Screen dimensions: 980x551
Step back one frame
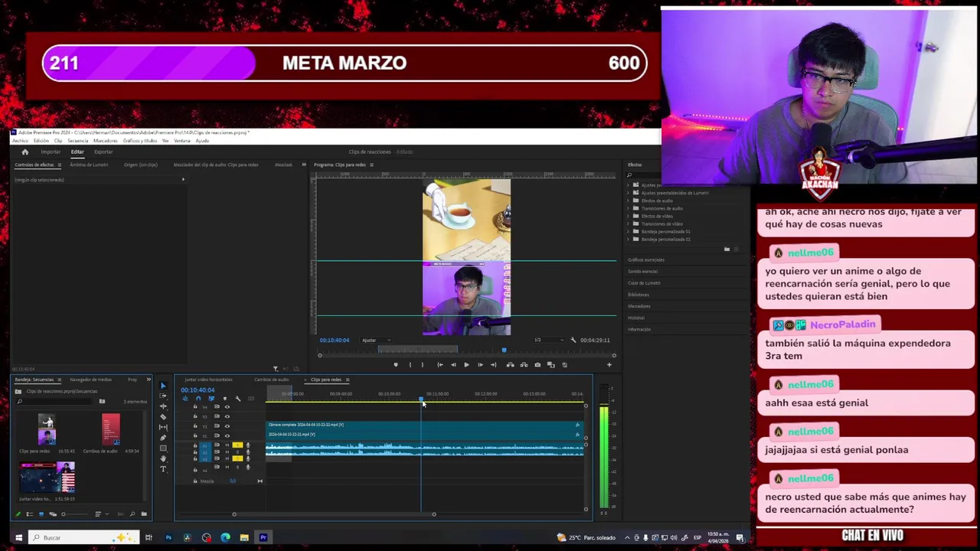453,365
